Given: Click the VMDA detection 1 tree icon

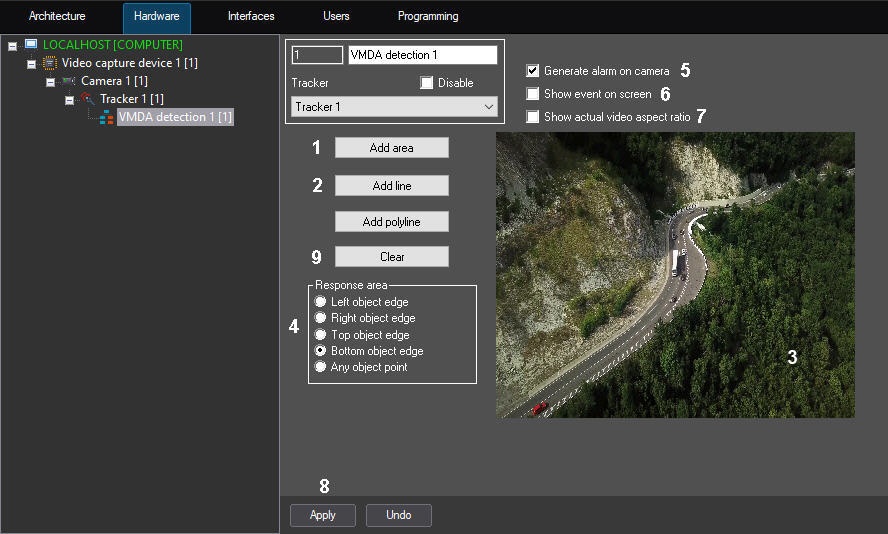Looking at the screenshot, I should click(x=106, y=117).
